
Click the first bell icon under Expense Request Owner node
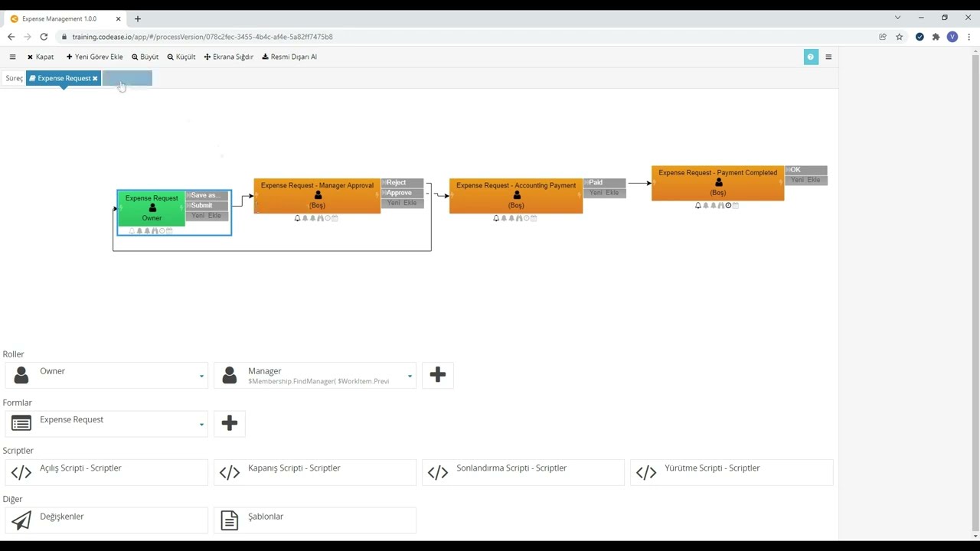[x=132, y=230]
